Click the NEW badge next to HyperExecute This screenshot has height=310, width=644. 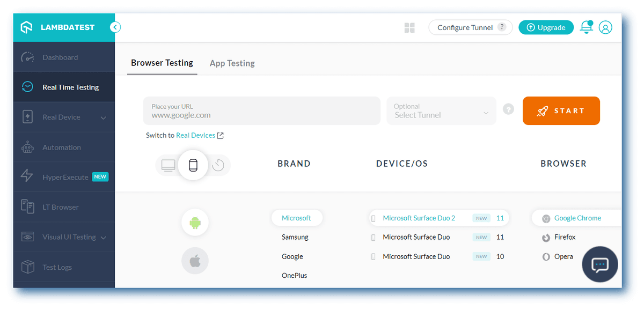click(100, 177)
